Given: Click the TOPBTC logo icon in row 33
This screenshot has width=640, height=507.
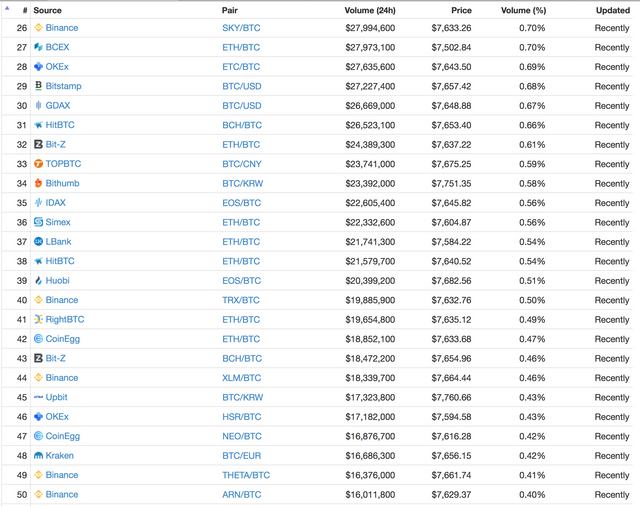Looking at the screenshot, I should [38, 164].
